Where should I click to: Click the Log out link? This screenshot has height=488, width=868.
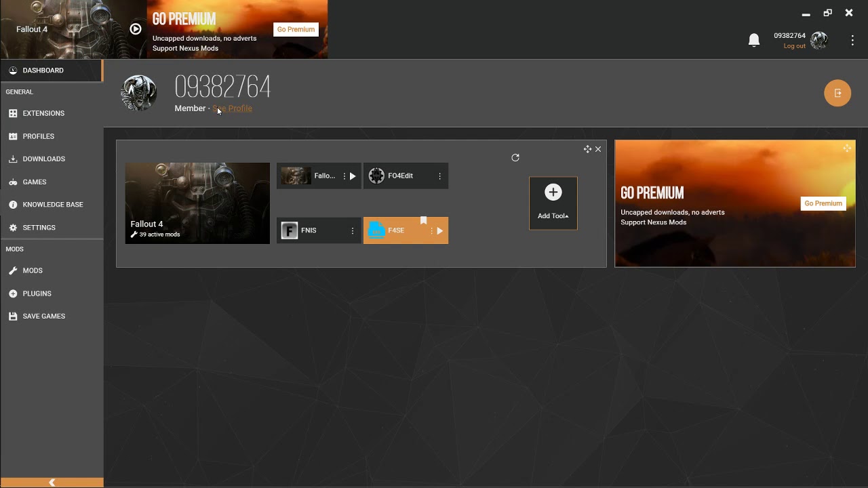point(794,46)
